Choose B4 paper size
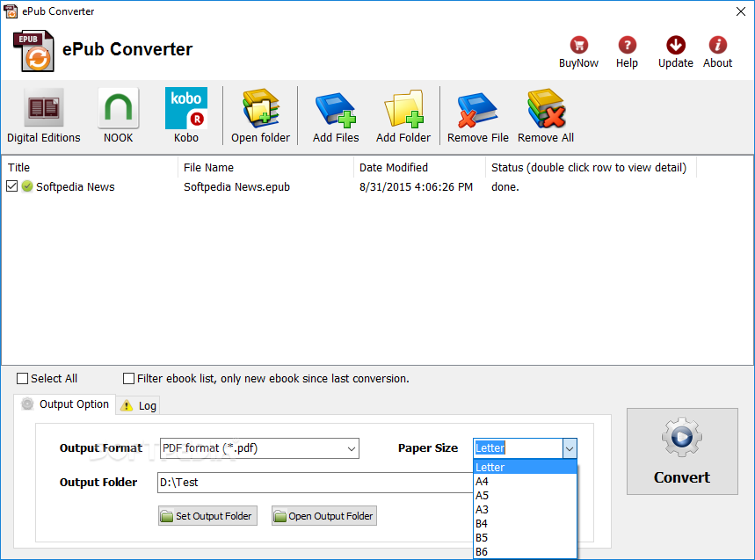Screen dimensions: 755x560 525,523
